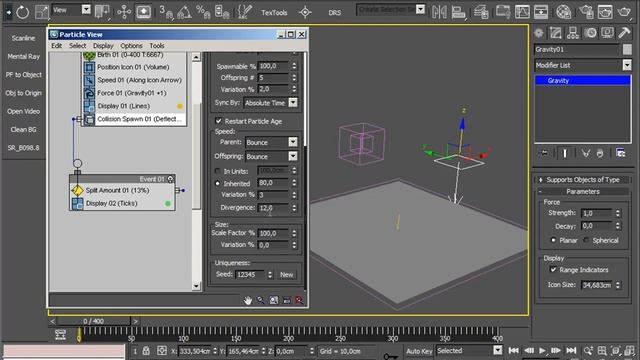Select the Spherical force radio button
Viewport: 640px width, 360px height.
pyautogui.click(x=587, y=240)
